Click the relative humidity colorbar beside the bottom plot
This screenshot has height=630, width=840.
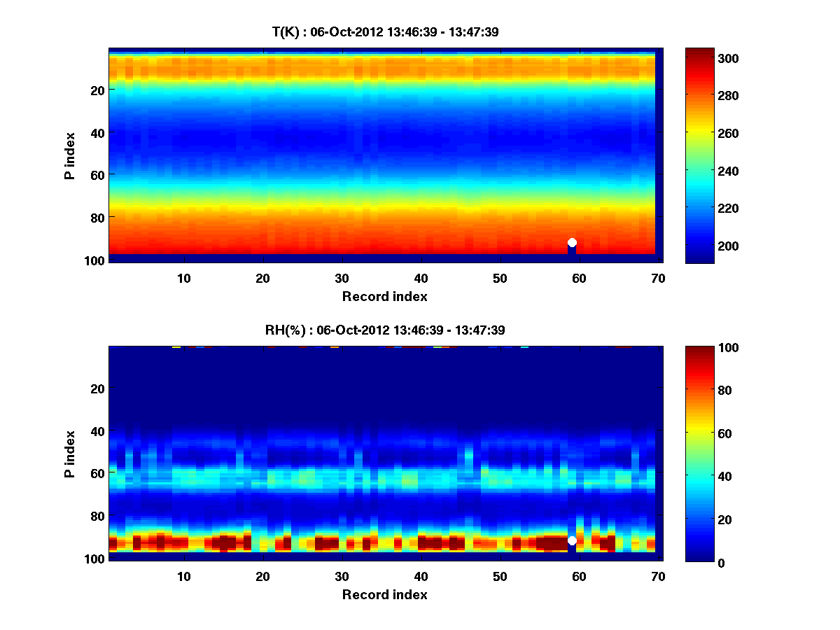(699, 454)
